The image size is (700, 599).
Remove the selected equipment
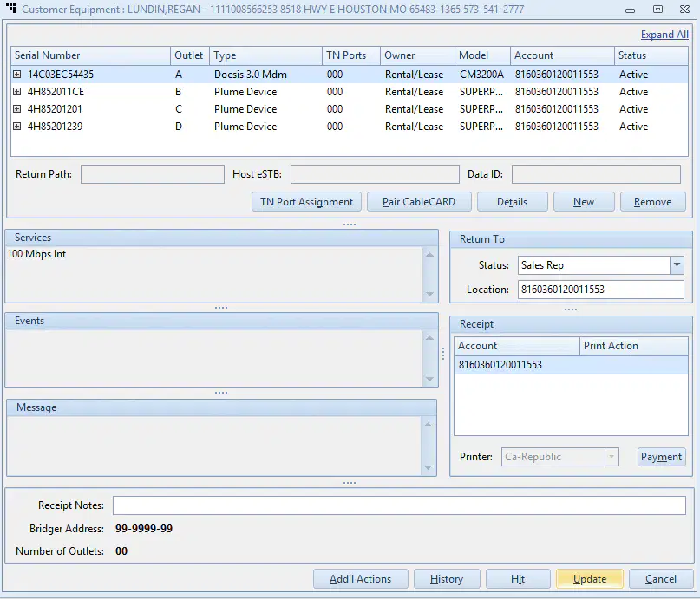(x=652, y=202)
